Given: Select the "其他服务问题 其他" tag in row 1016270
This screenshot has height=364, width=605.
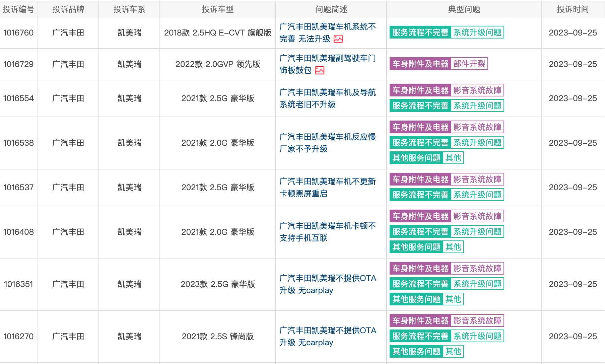Looking at the screenshot, I should (x=427, y=352).
